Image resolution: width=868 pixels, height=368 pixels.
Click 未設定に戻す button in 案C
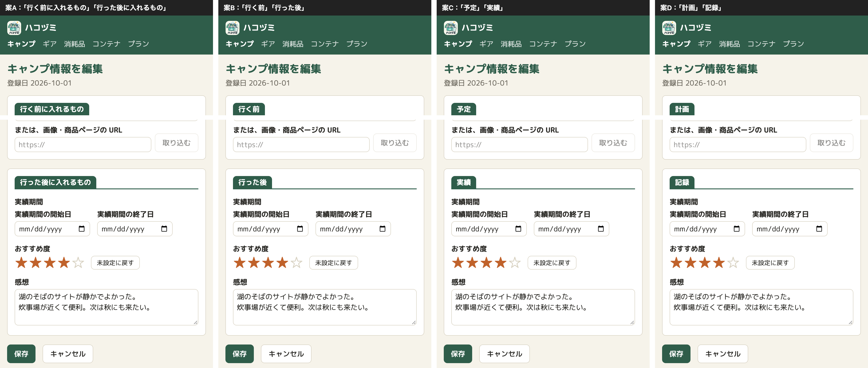(552, 263)
